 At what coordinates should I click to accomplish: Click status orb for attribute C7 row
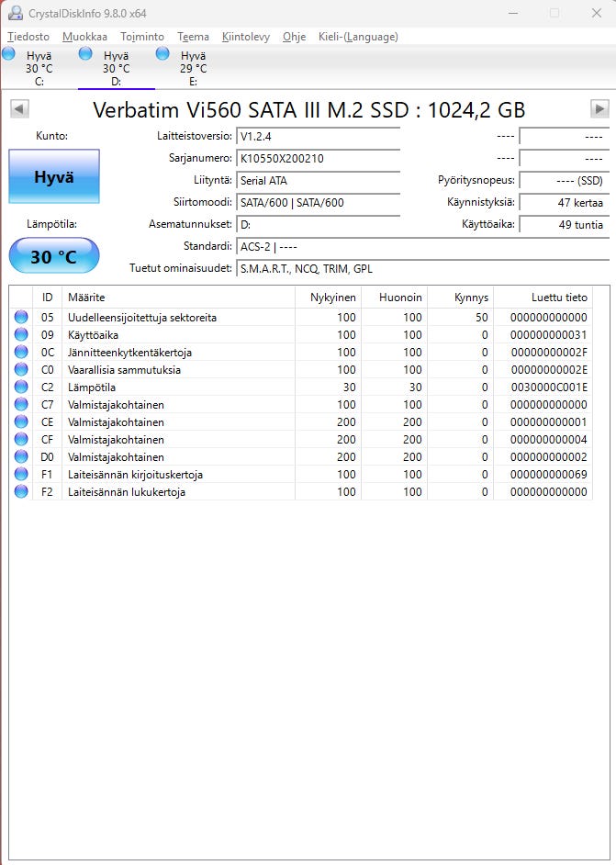point(21,404)
